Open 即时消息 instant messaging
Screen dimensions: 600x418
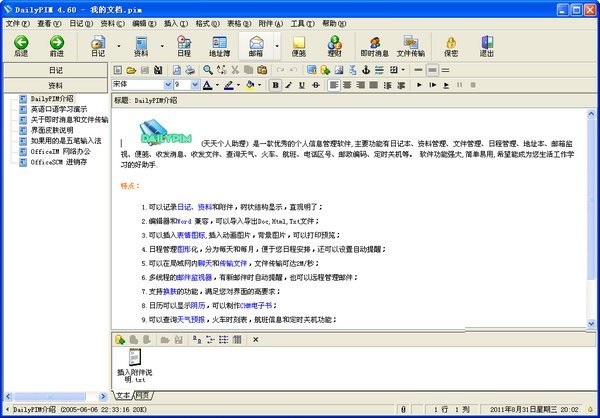point(375,46)
